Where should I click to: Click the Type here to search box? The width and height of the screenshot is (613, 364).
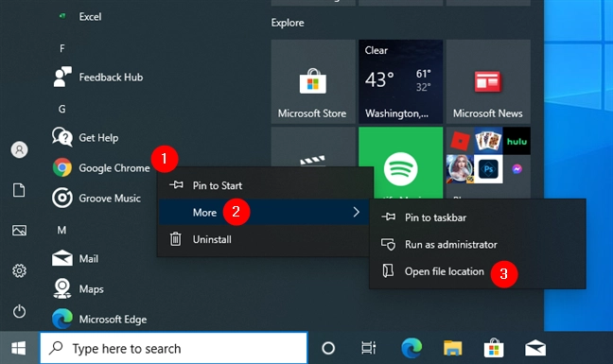click(x=173, y=348)
